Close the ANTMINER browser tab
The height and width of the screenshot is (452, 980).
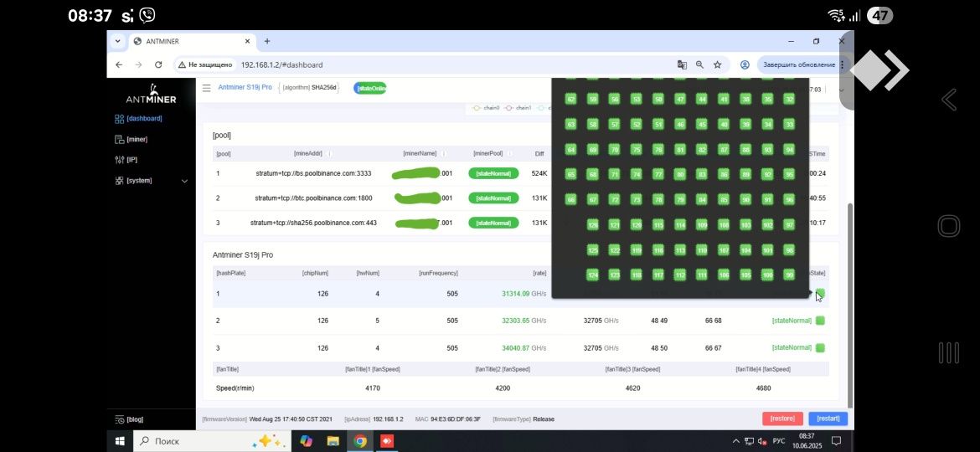(247, 41)
